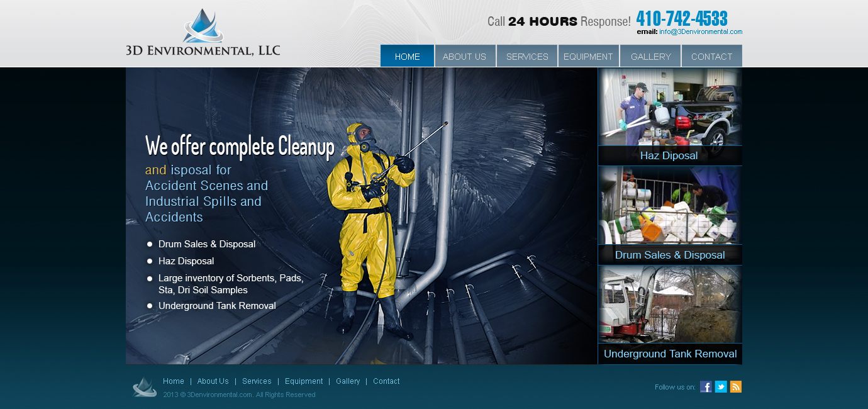Open the footer Services link

pyautogui.click(x=257, y=381)
